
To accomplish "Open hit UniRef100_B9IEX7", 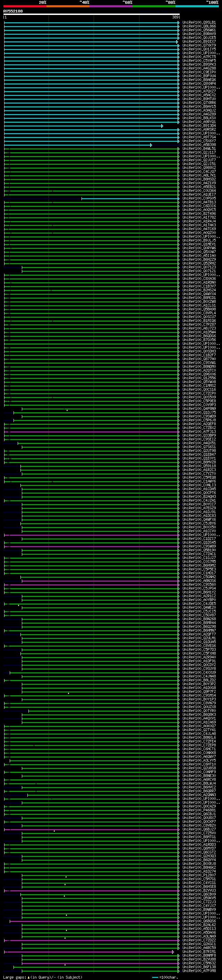I will pyautogui.click(x=199, y=41).
